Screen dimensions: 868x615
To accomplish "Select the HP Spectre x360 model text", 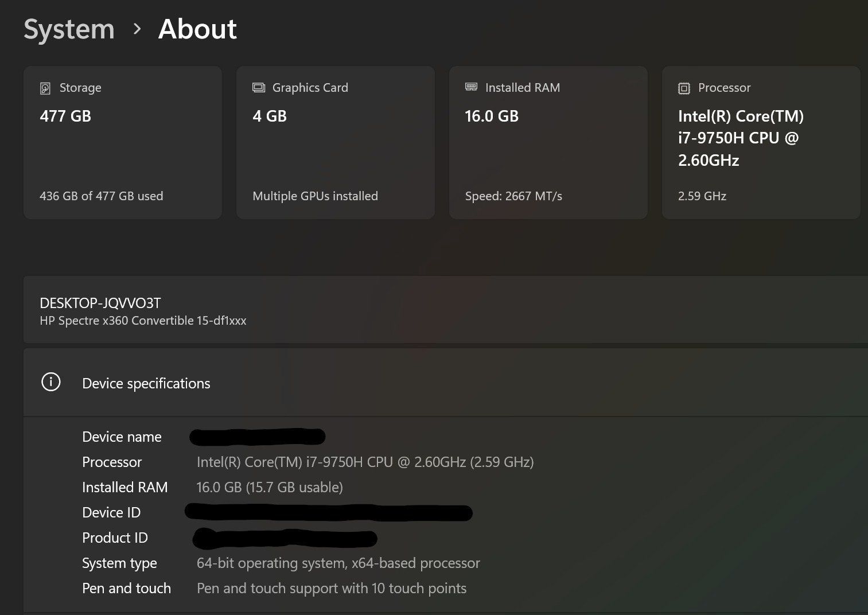I will click(x=143, y=321).
